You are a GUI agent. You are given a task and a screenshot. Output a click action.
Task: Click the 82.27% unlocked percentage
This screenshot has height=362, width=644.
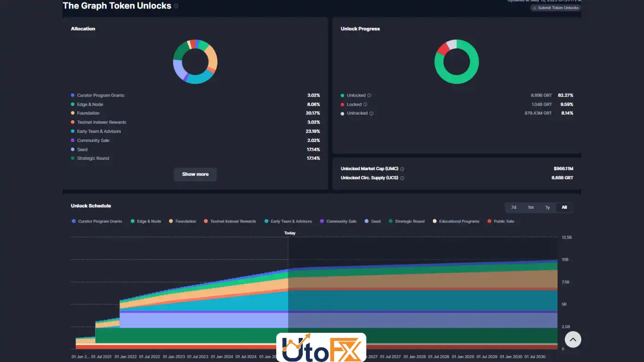tap(566, 95)
